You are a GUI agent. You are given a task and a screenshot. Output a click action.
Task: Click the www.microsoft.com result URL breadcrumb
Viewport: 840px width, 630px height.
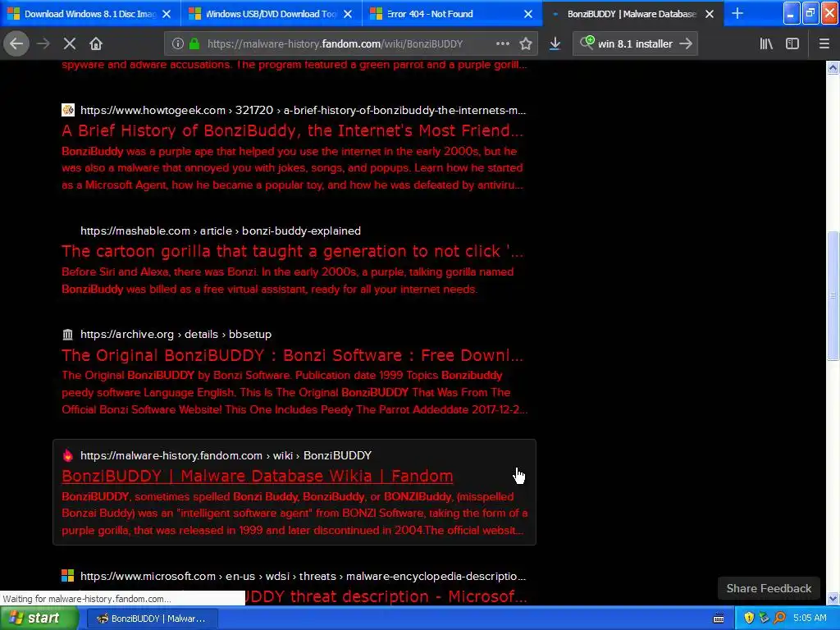pyautogui.click(x=304, y=577)
